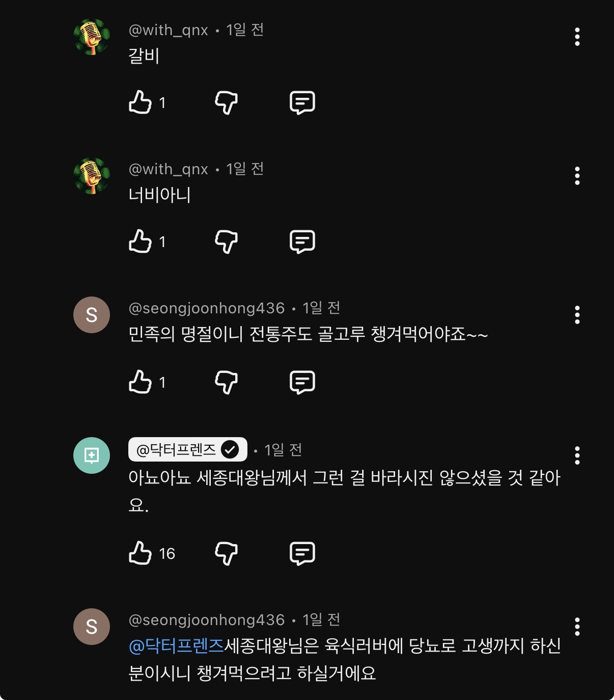Like the '너비아니' comment
Image resolution: width=614 pixels, height=700 pixels.
point(140,241)
